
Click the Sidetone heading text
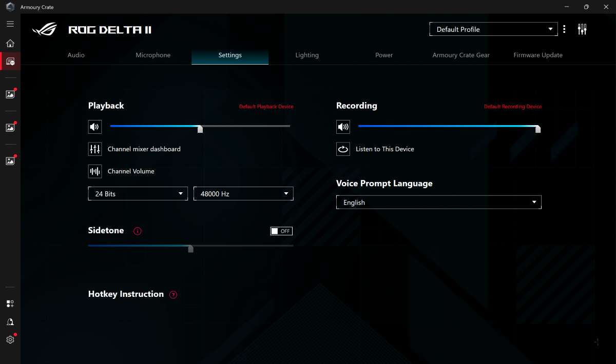[106, 231]
